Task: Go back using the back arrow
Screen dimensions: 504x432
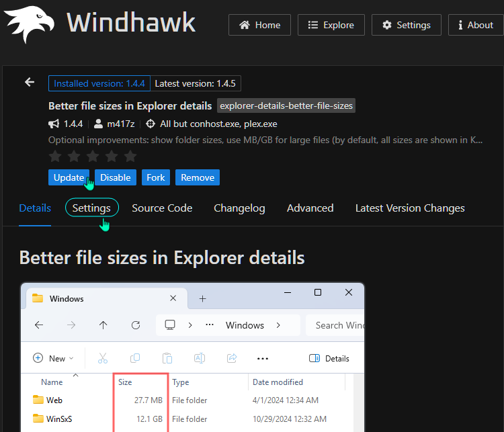Action: point(30,82)
